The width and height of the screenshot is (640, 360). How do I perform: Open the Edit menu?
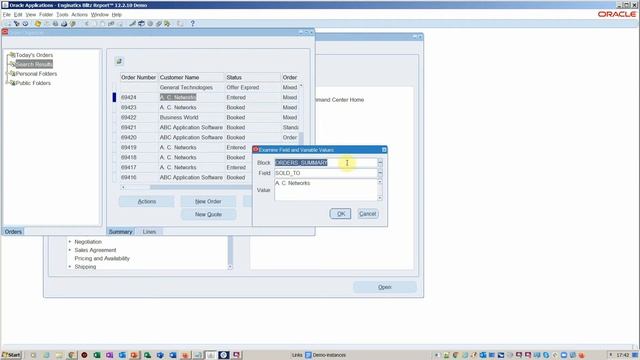pyautogui.click(x=18, y=15)
